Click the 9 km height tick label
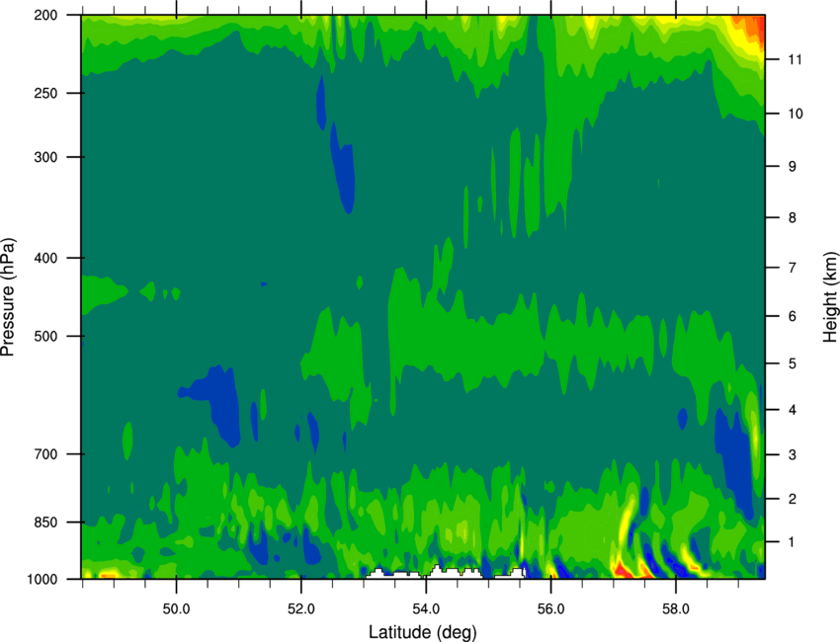840x642 pixels. [793, 167]
